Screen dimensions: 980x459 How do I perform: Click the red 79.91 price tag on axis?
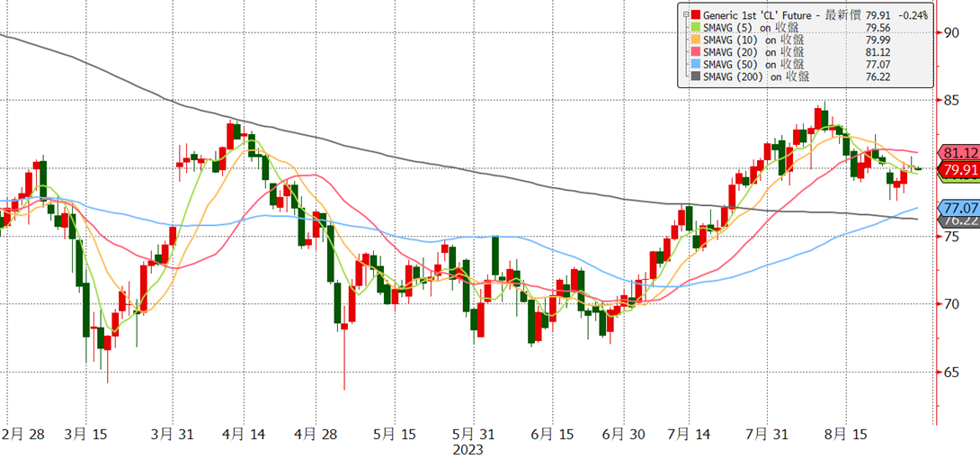[x=958, y=169]
